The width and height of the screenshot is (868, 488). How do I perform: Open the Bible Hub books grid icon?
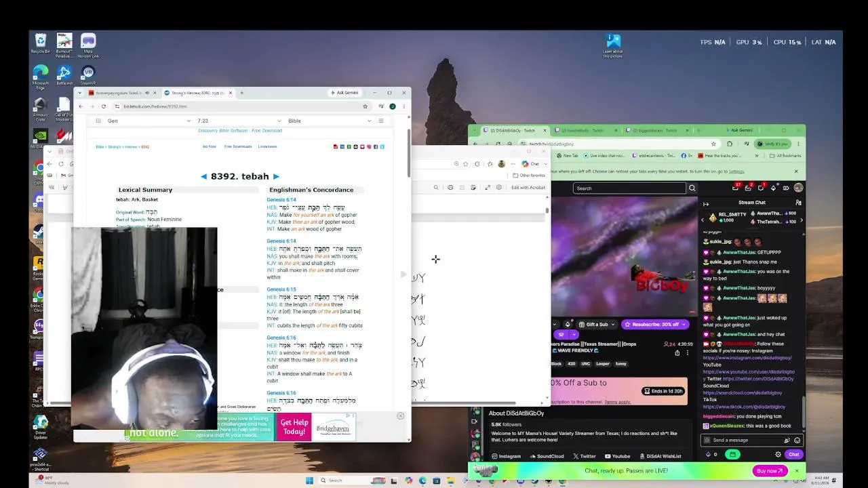pos(98,121)
